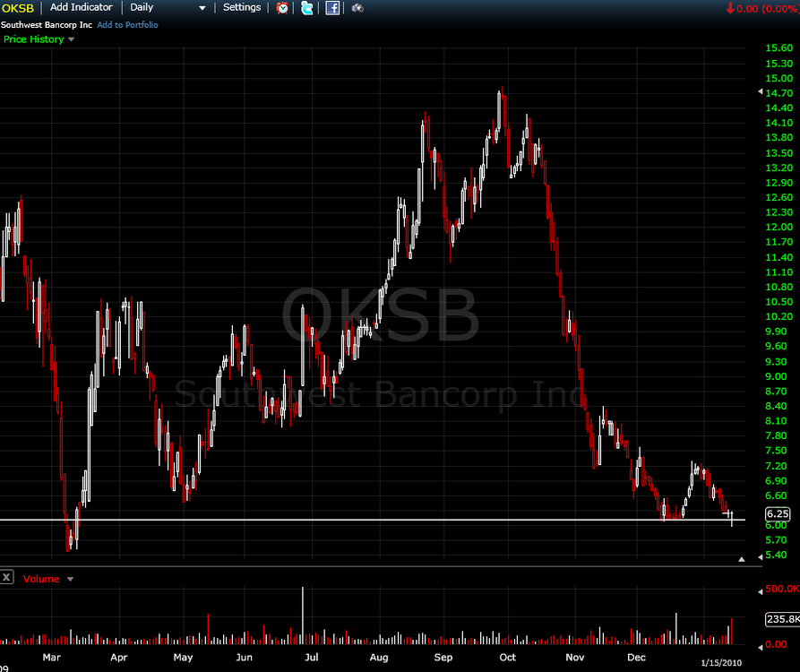
Task: Click Add to Portfolio link
Action: 127,25
